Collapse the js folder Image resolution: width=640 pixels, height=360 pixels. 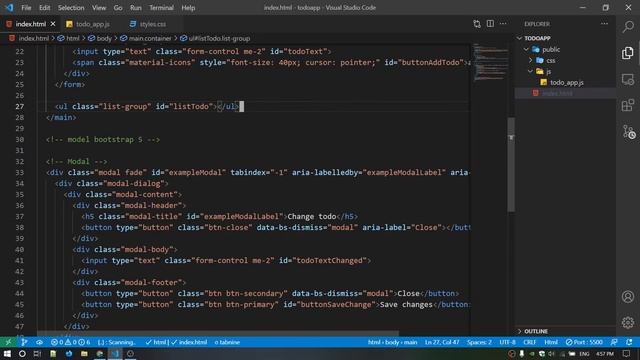tap(531, 71)
